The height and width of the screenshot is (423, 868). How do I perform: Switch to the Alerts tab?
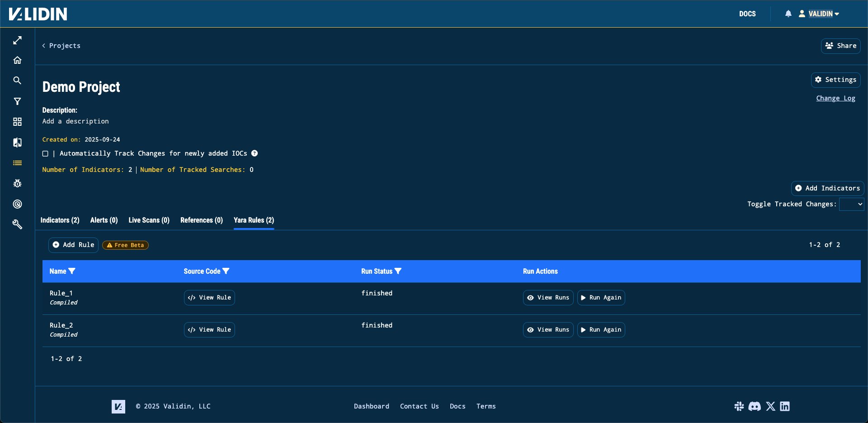click(104, 220)
